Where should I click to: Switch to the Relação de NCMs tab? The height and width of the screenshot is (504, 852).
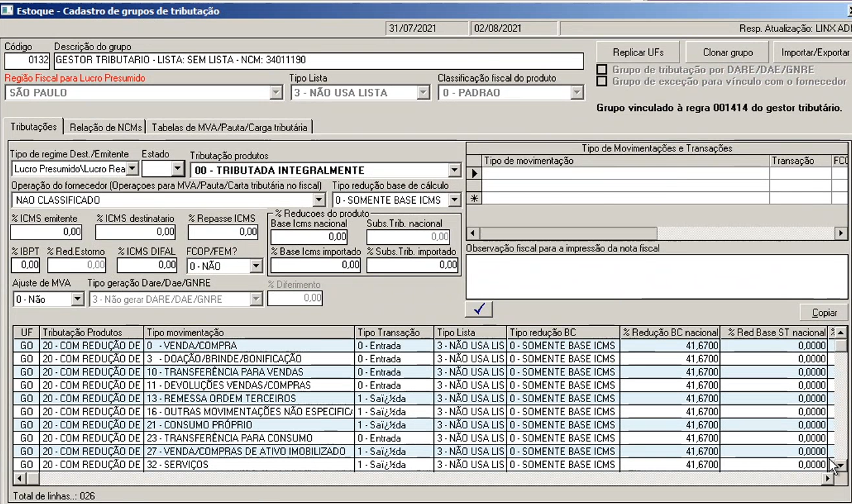tap(105, 127)
